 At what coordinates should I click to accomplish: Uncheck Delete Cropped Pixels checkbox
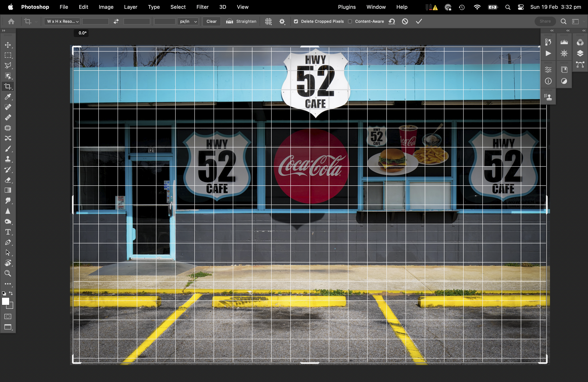[x=296, y=21]
